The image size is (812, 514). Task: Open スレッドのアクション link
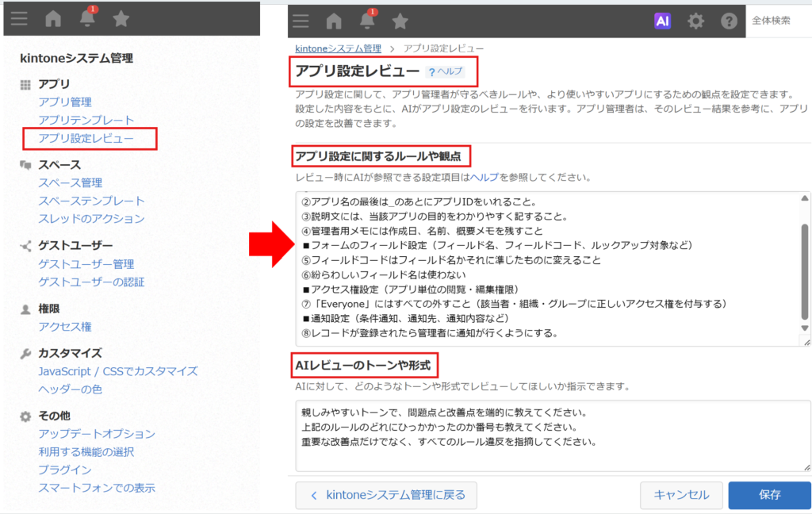point(92,219)
